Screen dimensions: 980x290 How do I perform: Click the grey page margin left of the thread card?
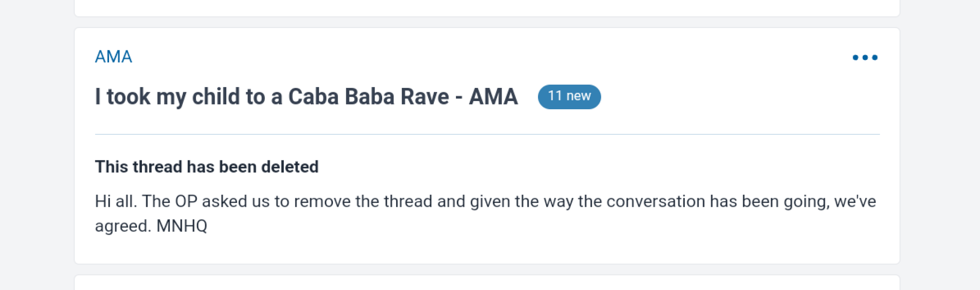tap(36, 145)
